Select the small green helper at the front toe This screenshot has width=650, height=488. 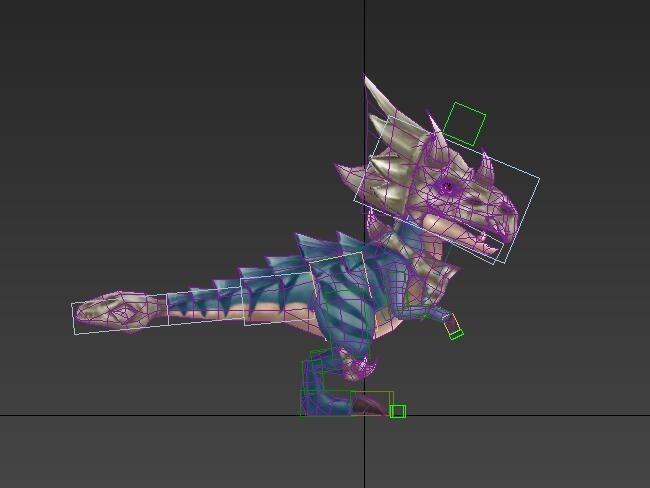(x=398, y=411)
